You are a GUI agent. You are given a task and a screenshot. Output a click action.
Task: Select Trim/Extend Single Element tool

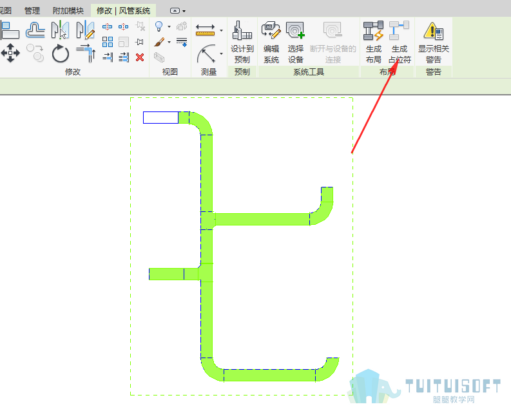pyautogui.click(x=108, y=57)
